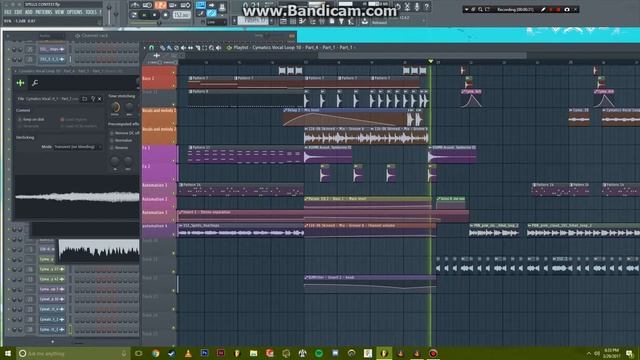Screen dimensions: 640x360
Task: Open VLC media player from taskbar
Action: [188, 353]
